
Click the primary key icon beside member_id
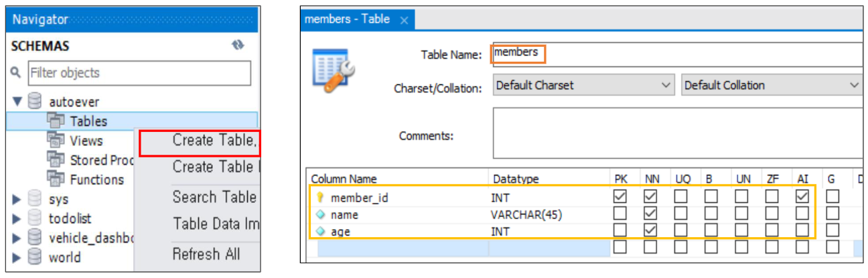click(x=319, y=197)
